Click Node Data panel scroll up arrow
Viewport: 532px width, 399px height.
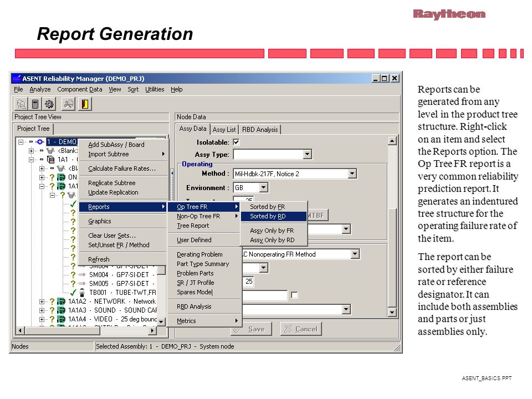[392, 140]
